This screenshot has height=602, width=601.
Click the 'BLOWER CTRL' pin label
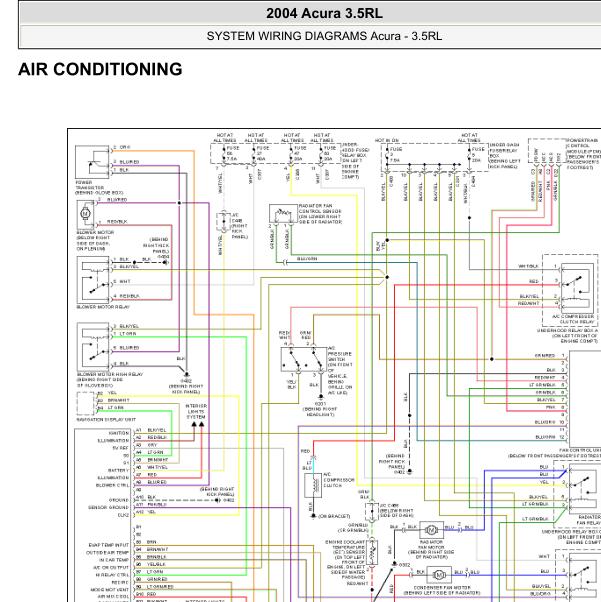(x=112, y=485)
